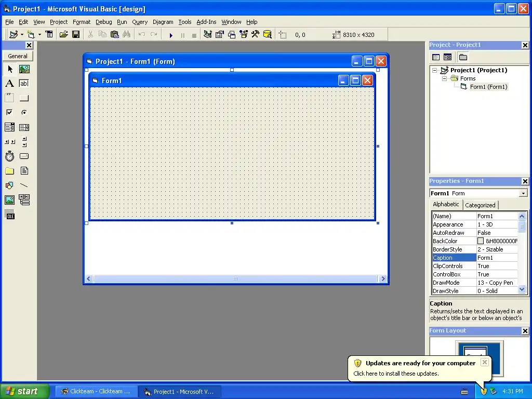Click the Find binoculars icon

[x=127, y=34]
